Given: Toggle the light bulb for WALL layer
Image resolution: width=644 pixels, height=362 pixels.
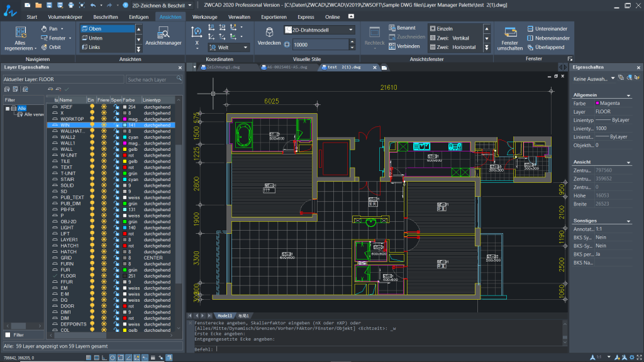Looking at the screenshot, I should point(92,150).
